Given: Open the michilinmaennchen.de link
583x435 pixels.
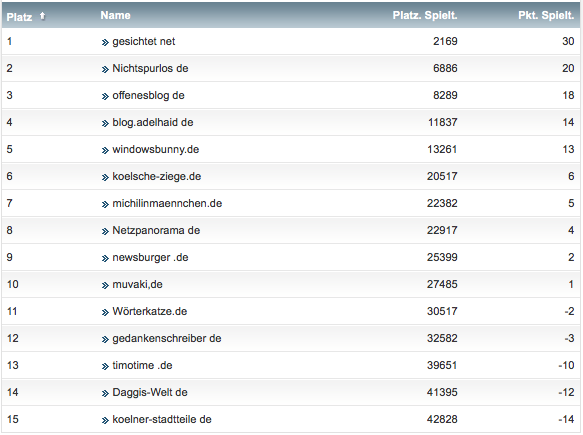Looking at the screenshot, I should pos(167,203).
